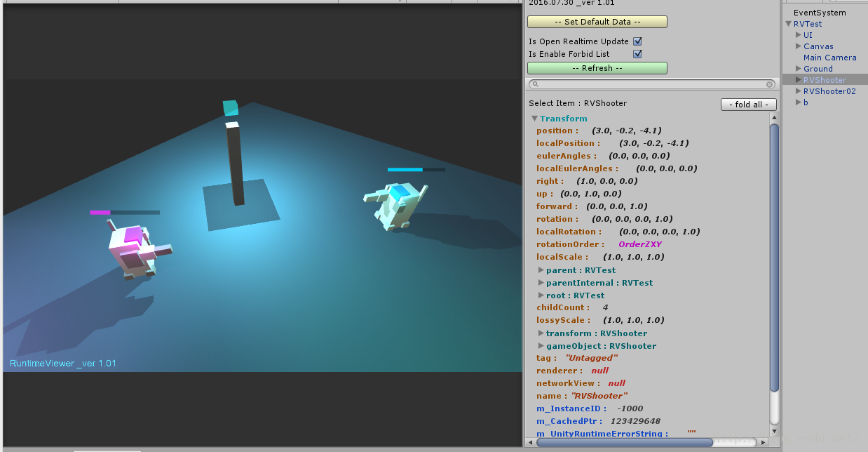Image resolution: width=868 pixels, height=452 pixels.
Task: Select Main Camera in the hierarchy
Action: pos(829,58)
